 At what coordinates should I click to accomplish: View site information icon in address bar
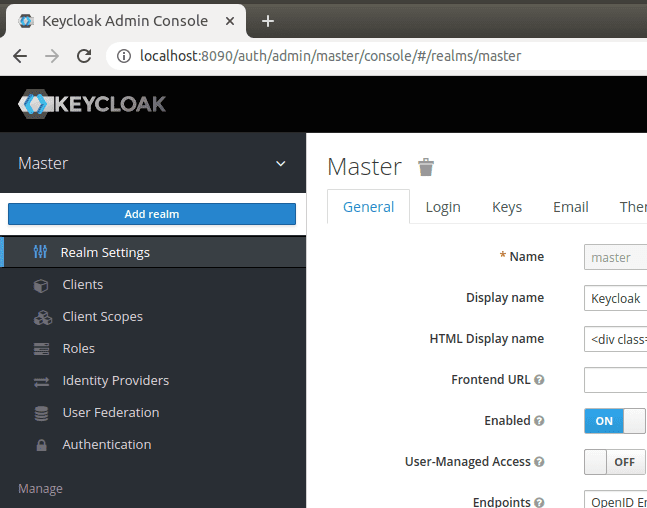click(124, 56)
